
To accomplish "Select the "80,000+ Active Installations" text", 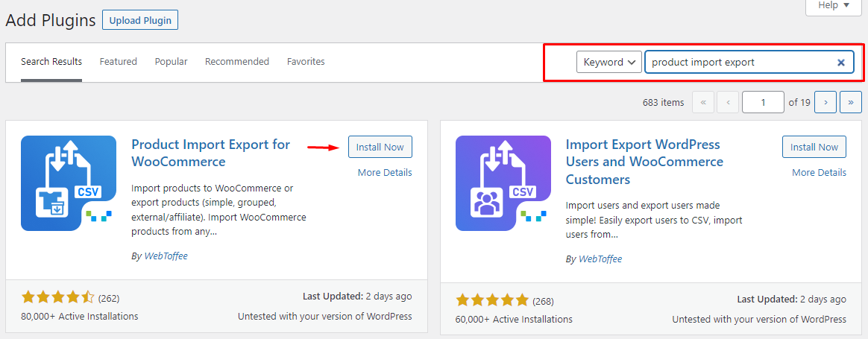I will point(80,317).
